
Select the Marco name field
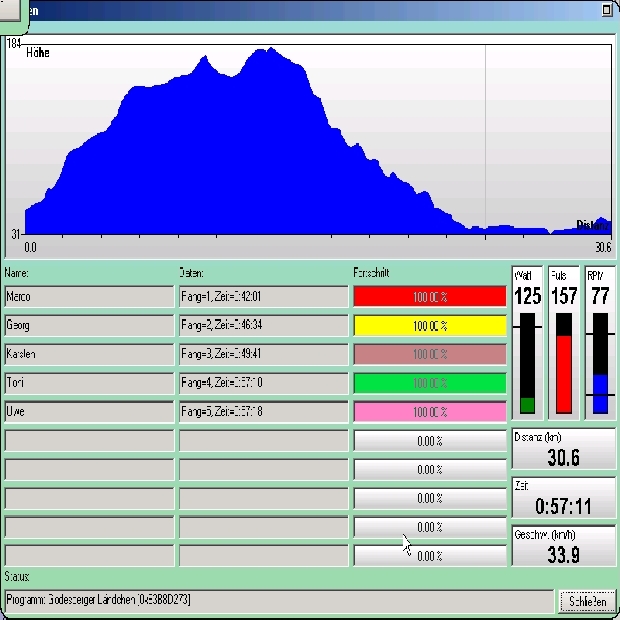pos(88,297)
